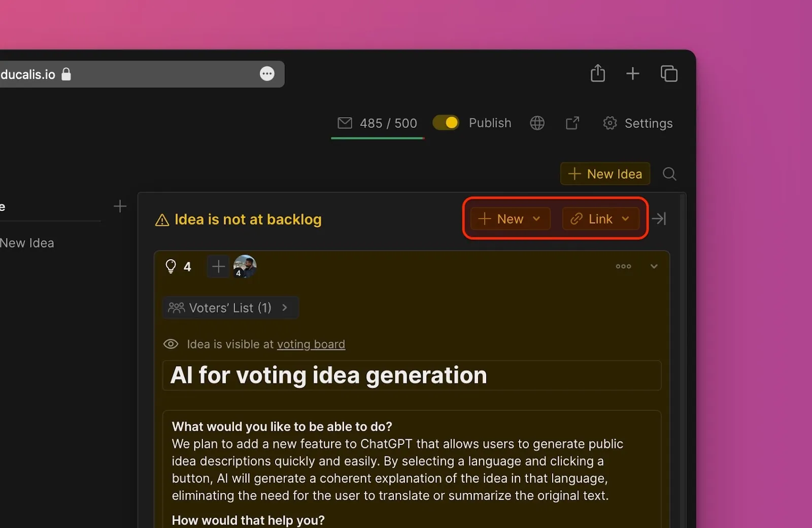The height and width of the screenshot is (528, 812).
Task: Expand the New dropdown button
Action: [x=510, y=219]
